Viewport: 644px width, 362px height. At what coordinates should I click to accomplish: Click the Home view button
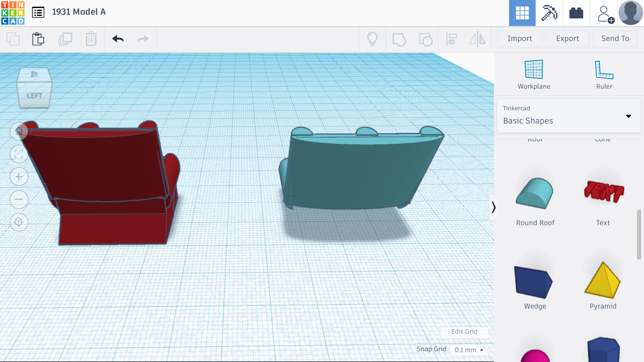(19, 132)
